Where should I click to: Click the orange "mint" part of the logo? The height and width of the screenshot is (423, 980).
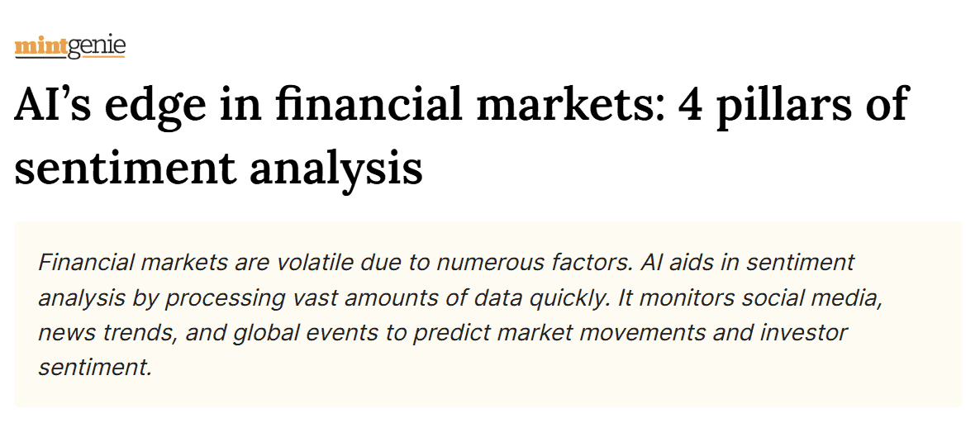[x=41, y=47]
